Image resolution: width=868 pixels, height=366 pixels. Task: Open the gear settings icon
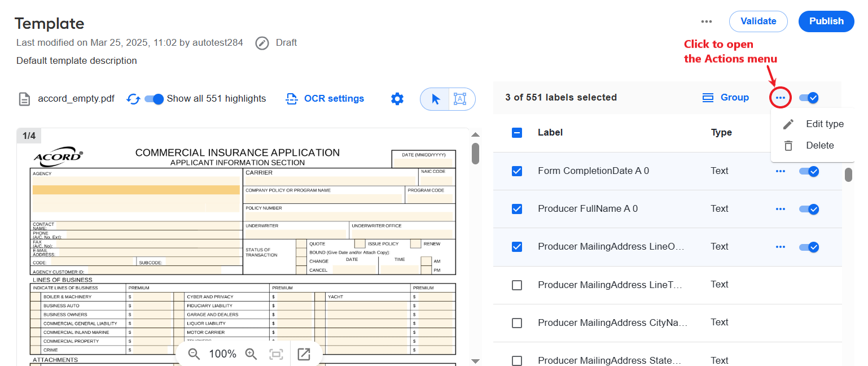pos(397,99)
